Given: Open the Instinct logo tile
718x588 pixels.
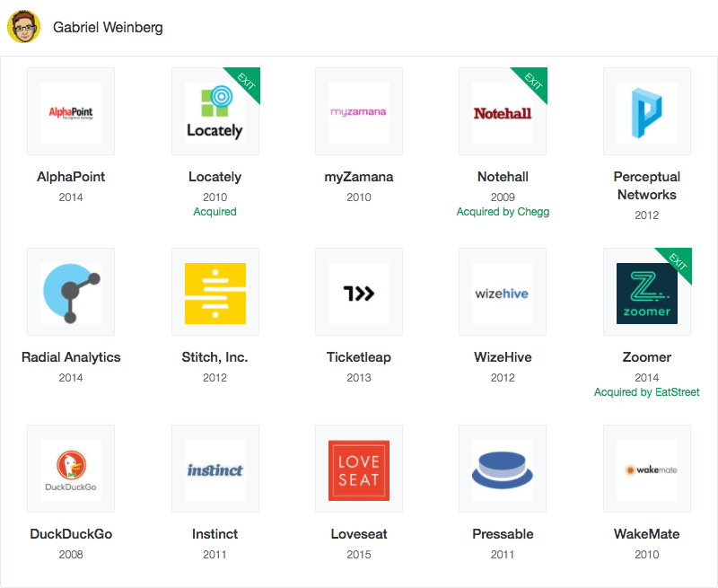Looking at the screenshot, I should click(x=215, y=469).
